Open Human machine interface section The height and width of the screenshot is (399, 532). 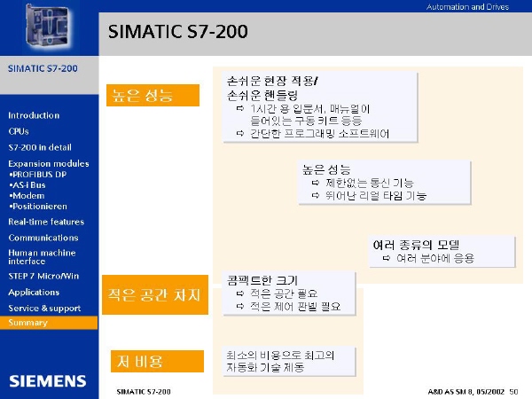coord(42,257)
